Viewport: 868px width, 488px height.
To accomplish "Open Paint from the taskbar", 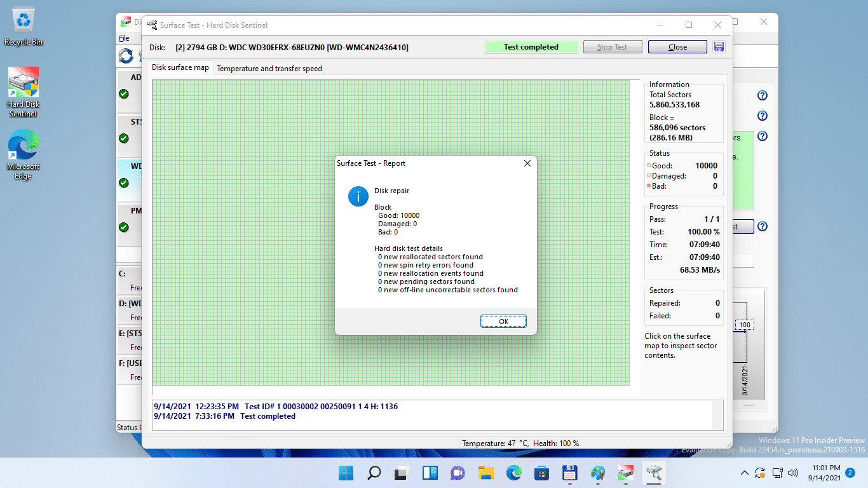I will pos(597,473).
